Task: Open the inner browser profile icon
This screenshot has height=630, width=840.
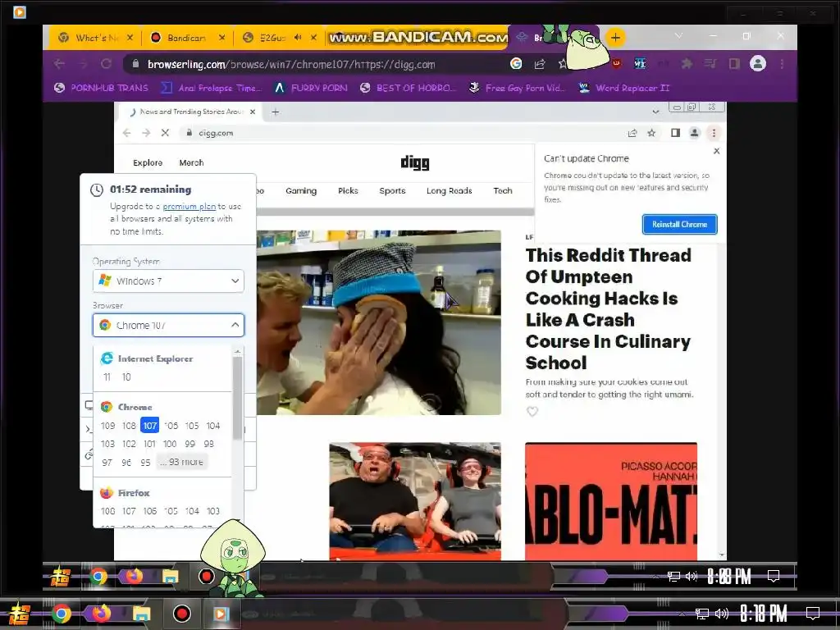Action: pyautogui.click(x=694, y=133)
